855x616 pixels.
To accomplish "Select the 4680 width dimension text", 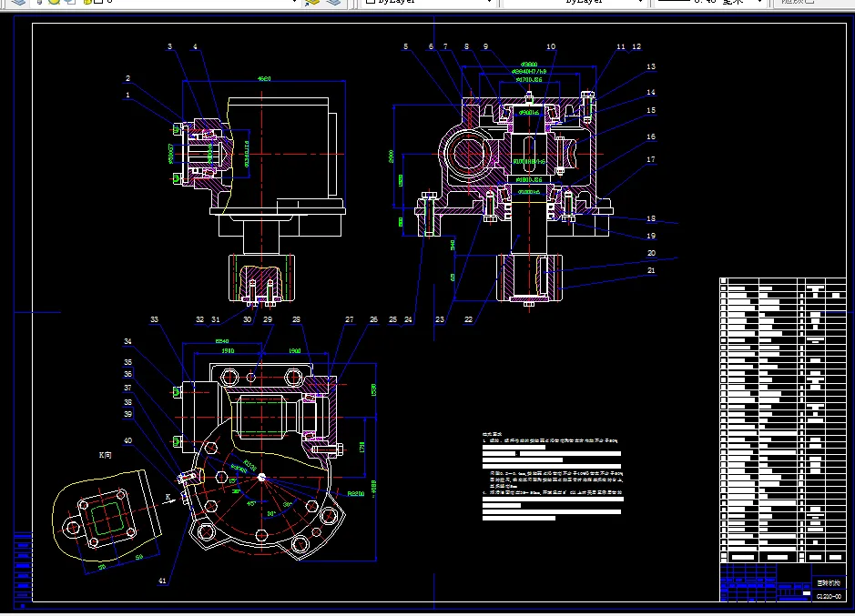I will 264,79.
